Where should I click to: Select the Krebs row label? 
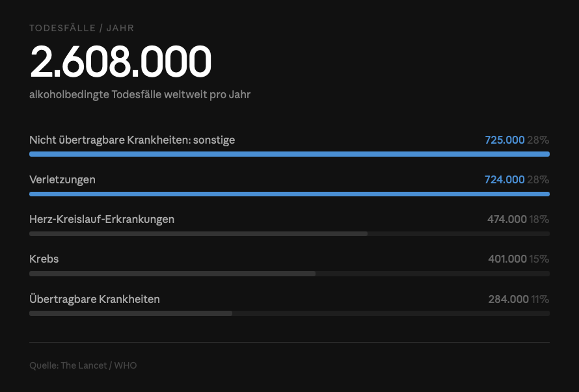coord(44,259)
